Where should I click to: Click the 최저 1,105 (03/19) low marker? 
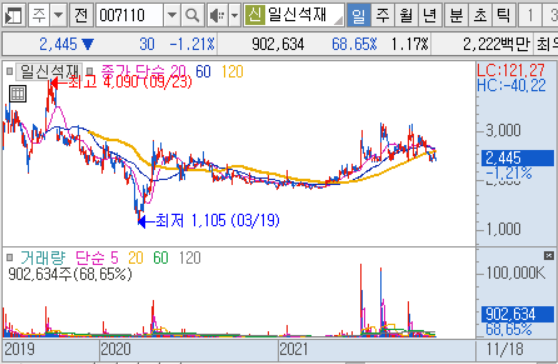tap(209, 221)
